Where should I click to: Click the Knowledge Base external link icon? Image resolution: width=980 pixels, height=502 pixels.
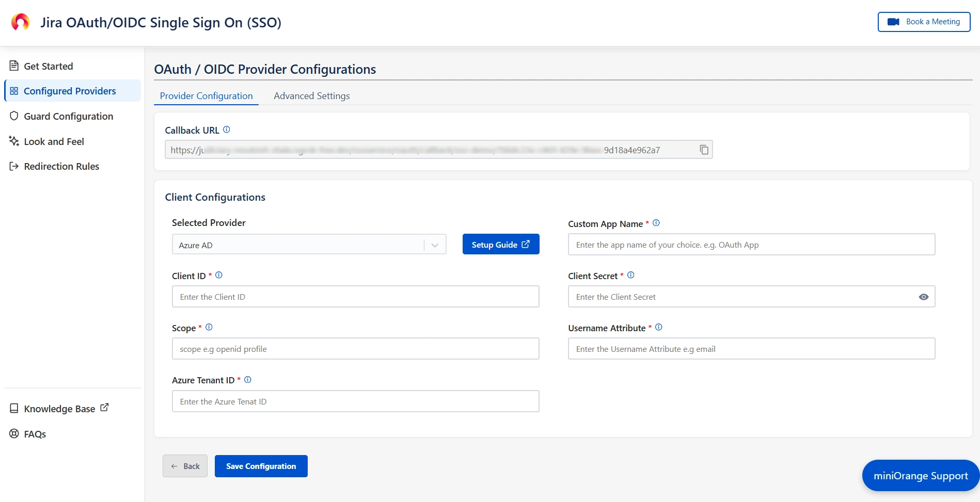[x=104, y=407]
